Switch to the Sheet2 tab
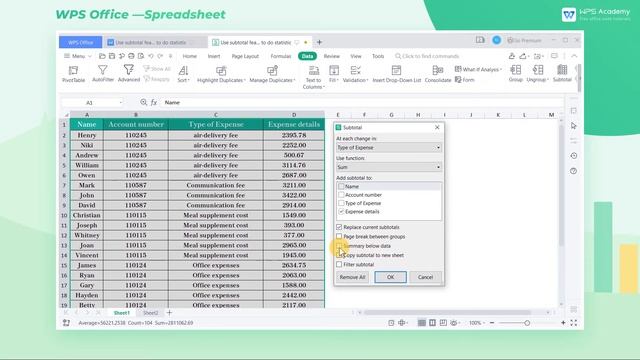Image resolution: width=640 pixels, height=360 pixels. tap(150, 313)
